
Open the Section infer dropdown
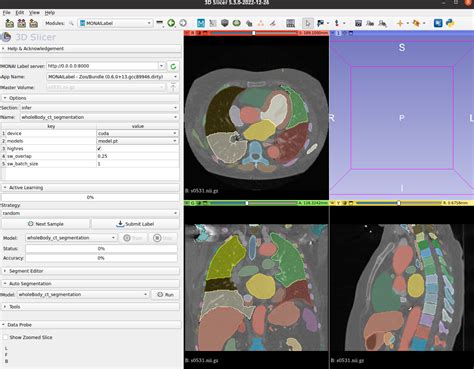(x=99, y=108)
